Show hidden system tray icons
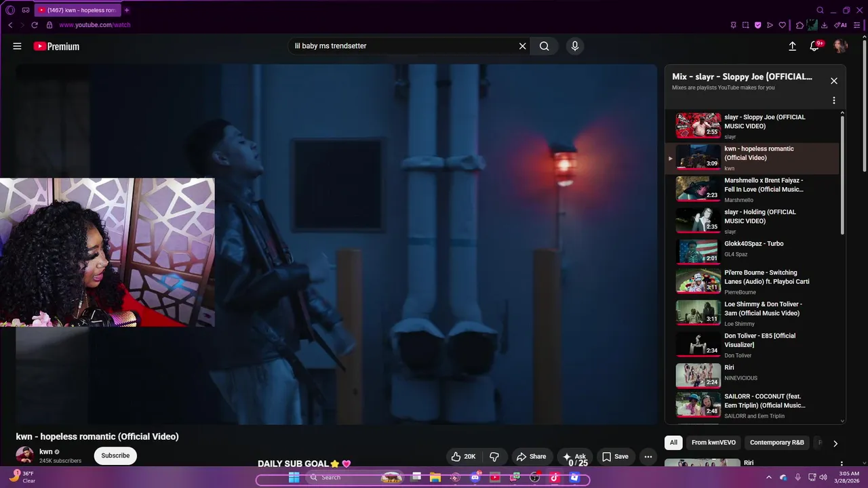The width and height of the screenshot is (868, 488). pos(768,477)
